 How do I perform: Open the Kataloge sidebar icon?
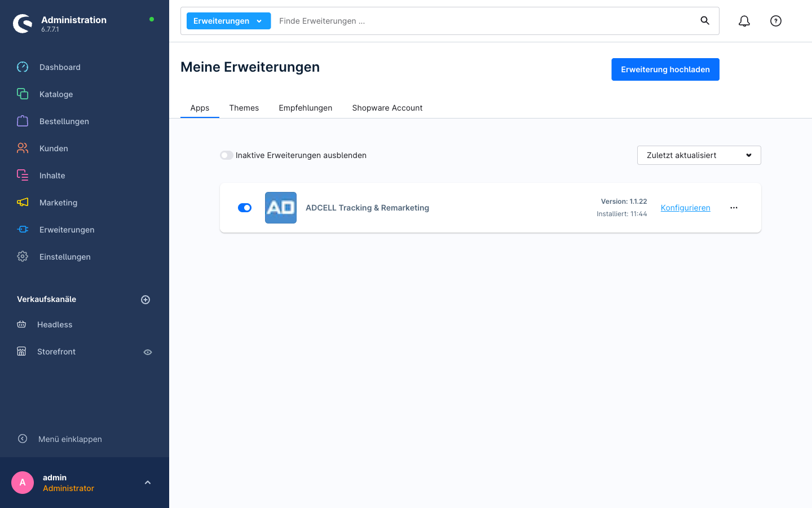tap(23, 94)
